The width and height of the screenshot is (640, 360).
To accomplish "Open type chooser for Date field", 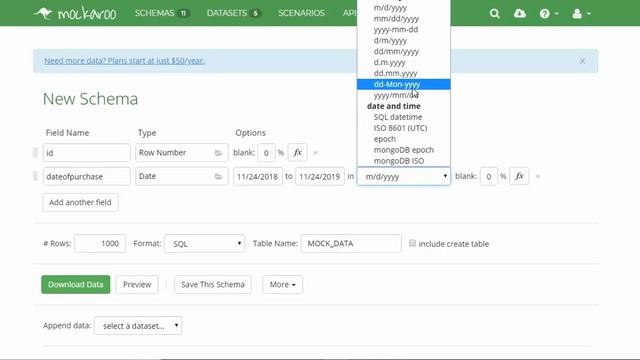I will coord(218,177).
